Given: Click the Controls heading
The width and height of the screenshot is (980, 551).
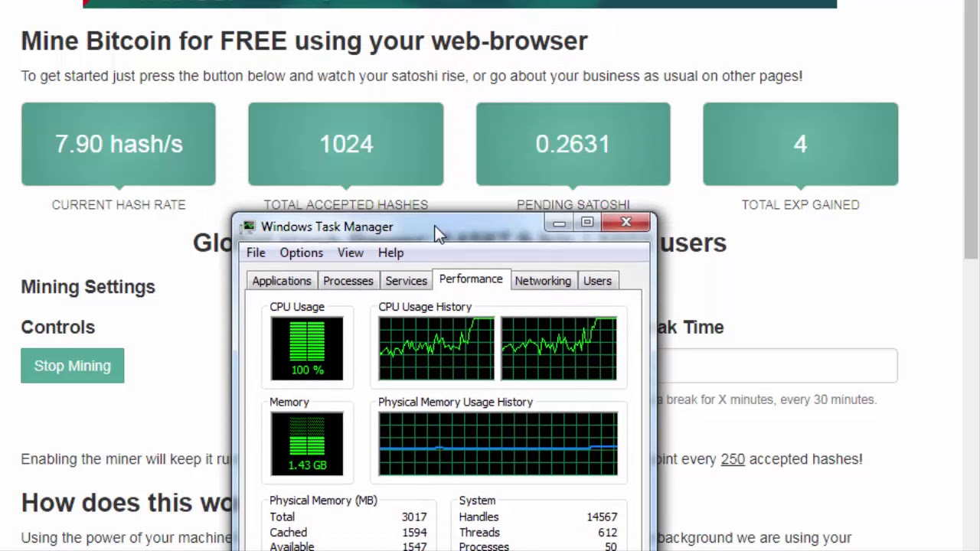Looking at the screenshot, I should click(58, 328).
